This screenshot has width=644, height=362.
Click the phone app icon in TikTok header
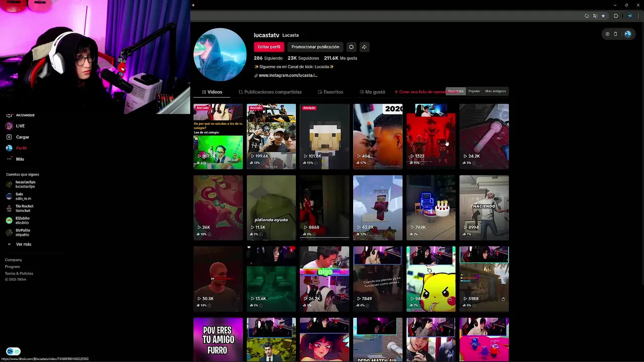[x=615, y=34]
